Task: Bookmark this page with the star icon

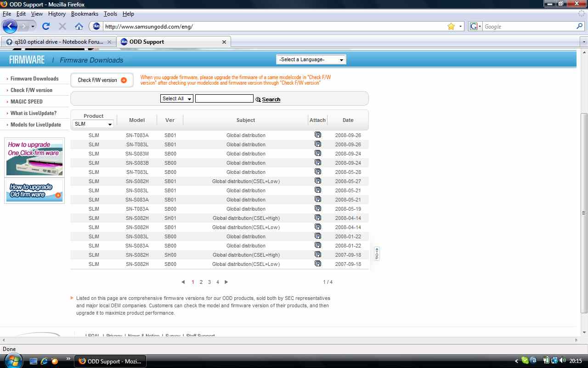Action: point(451,26)
